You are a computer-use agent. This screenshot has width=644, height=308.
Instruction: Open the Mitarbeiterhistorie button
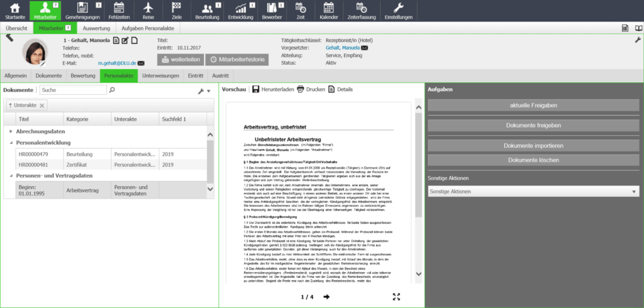(x=237, y=60)
